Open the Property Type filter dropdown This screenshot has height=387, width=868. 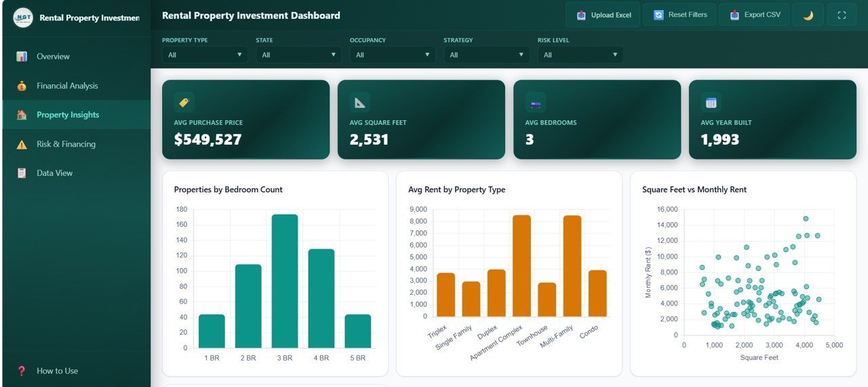point(204,55)
